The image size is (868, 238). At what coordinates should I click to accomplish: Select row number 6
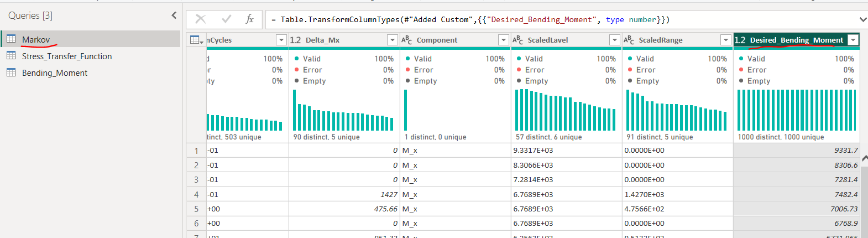(x=196, y=223)
